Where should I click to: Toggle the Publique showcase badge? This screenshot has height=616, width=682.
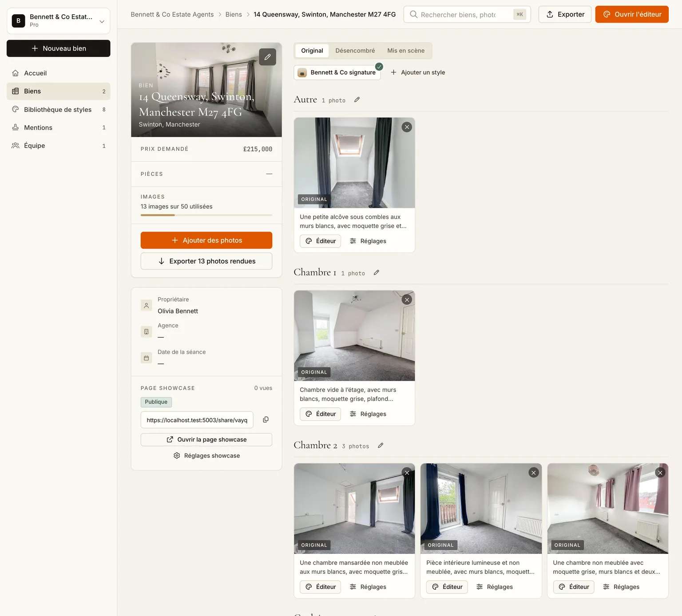pyautogui.click(x=156, y=402)
